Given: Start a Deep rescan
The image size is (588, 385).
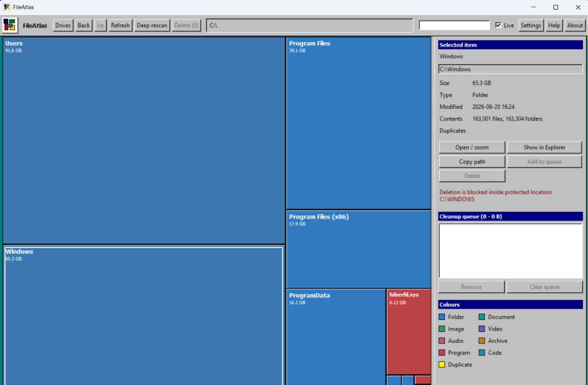Looking at the screenshot, I should pyautogui.click(x=152, y=25).
